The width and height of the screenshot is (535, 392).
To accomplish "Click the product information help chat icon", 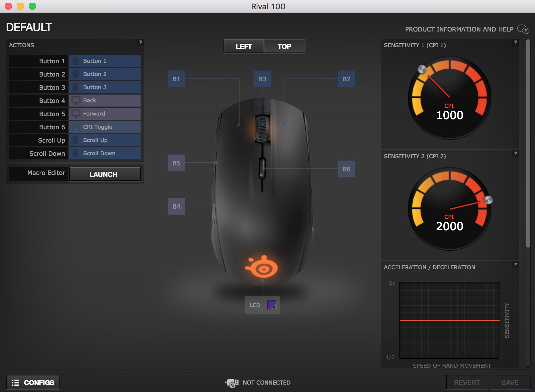I will [523, 29].
